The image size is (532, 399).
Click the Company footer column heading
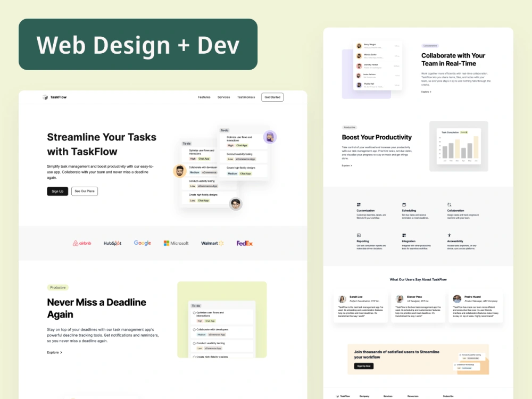tap(364, 396)
